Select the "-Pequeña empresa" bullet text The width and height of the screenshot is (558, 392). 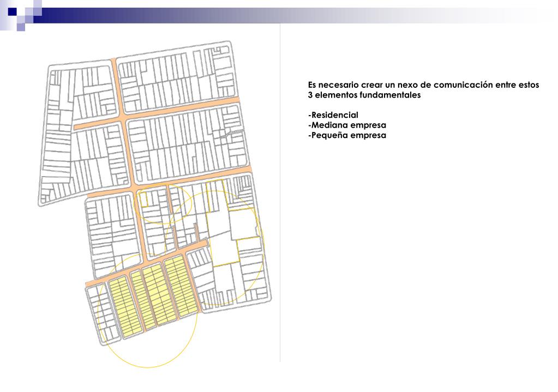(x=347, y=135)
